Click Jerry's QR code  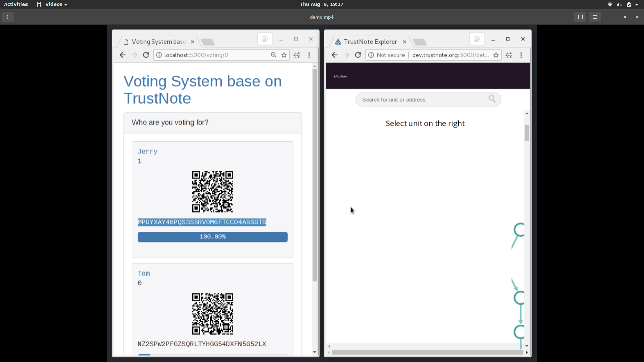point(213,191)
